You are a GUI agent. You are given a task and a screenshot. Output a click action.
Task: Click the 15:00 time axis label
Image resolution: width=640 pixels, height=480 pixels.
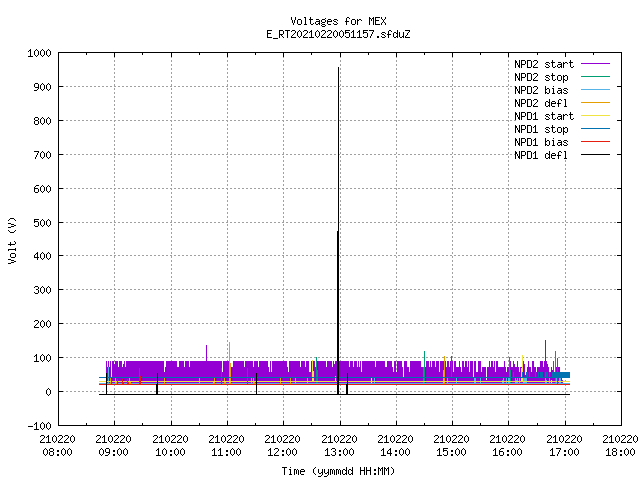(451, 452)
